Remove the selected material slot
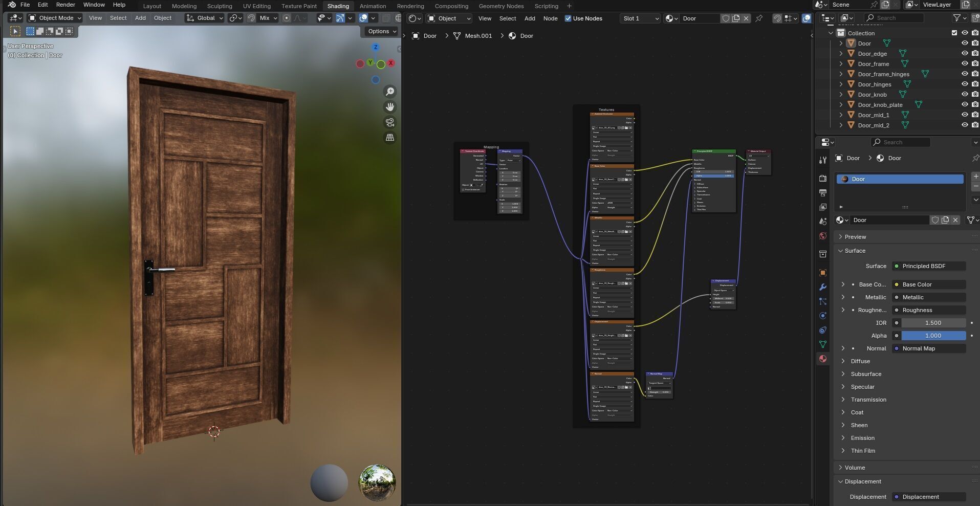Viewport: 980px width, 506px height. (x=975, y=186)
